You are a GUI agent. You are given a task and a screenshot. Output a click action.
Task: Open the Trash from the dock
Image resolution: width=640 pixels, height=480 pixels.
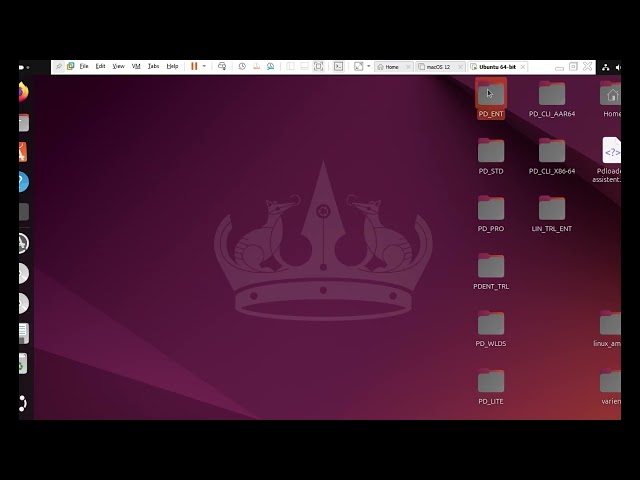click(x=23, y=364)
